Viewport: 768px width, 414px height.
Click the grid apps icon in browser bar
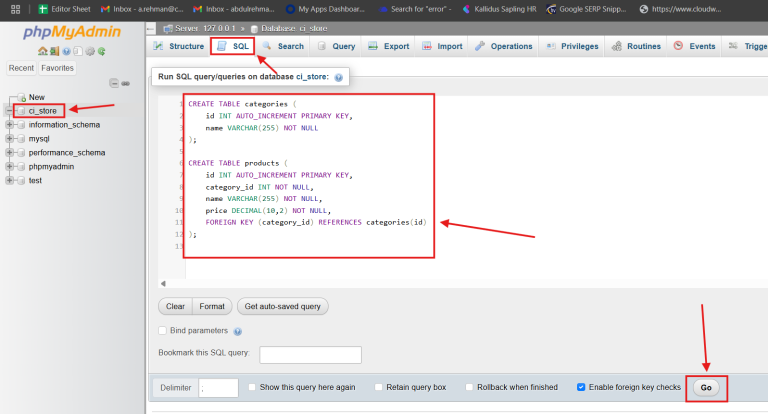click(x=15, y=9)
